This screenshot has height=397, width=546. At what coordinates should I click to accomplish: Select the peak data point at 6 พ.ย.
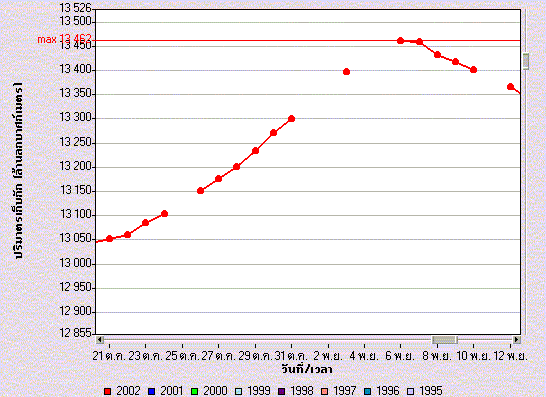pyautogui.click(x=400, y=41)
